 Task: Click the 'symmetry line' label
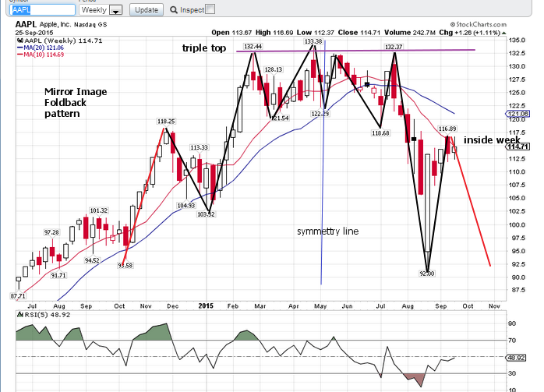click(328, 231)
